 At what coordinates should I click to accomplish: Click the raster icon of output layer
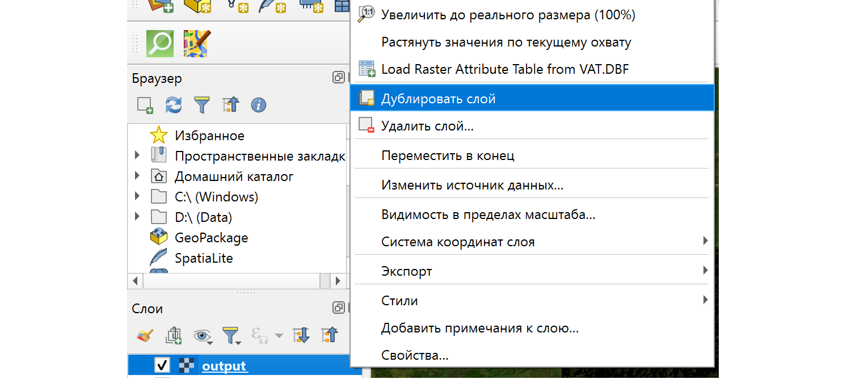click(x=186, y=366)
